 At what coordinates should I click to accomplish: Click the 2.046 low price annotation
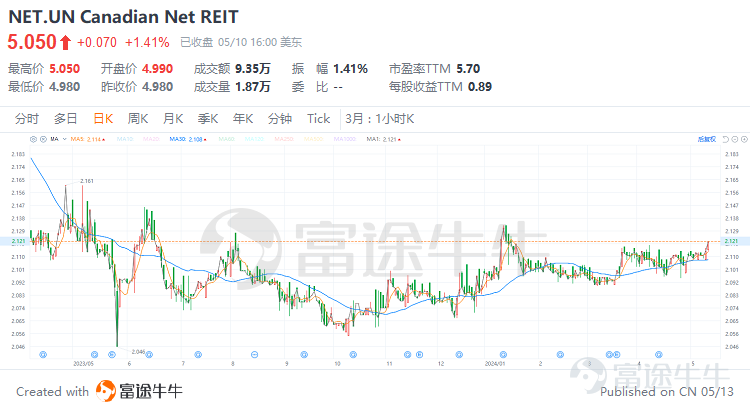coord(138,352)
